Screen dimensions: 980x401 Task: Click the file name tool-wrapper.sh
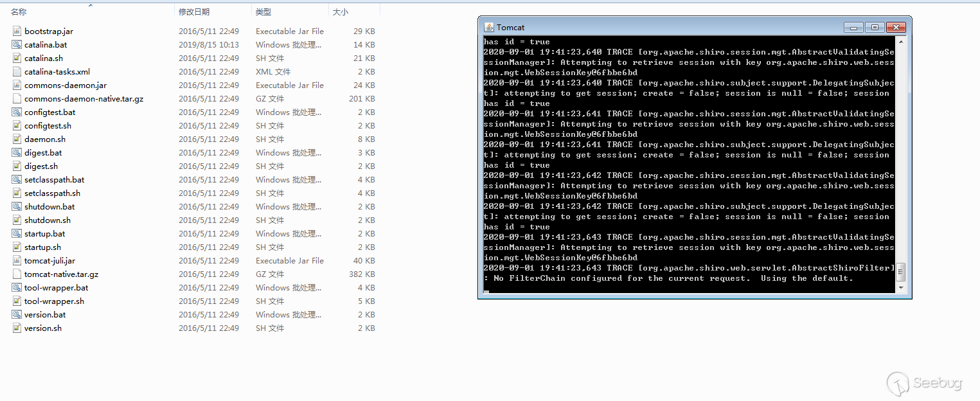tap(54, 301)
